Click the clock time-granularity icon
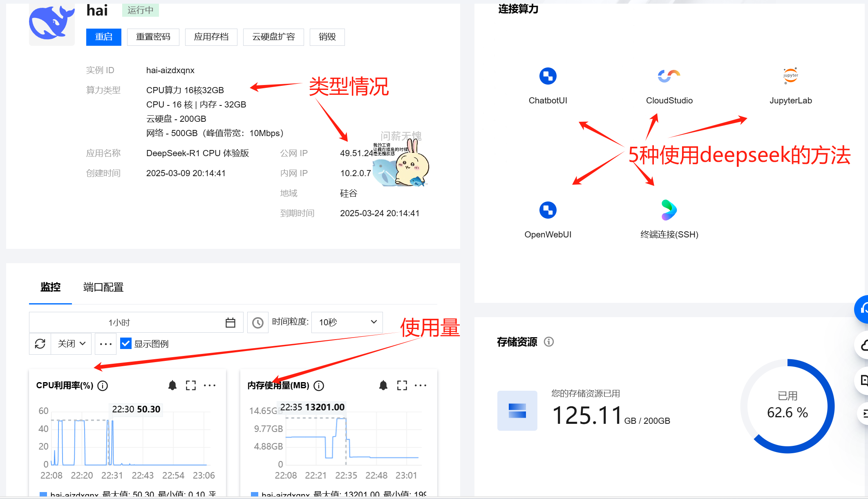 pos(257,323)
